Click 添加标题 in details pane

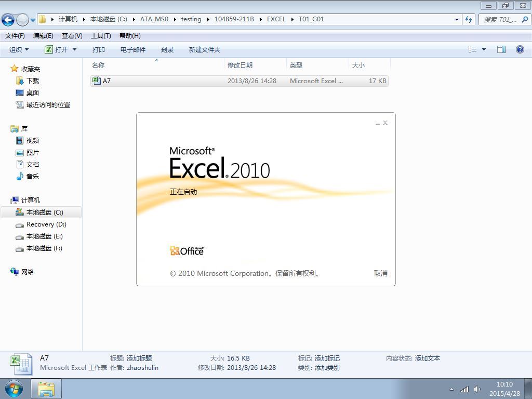(139, 358)
